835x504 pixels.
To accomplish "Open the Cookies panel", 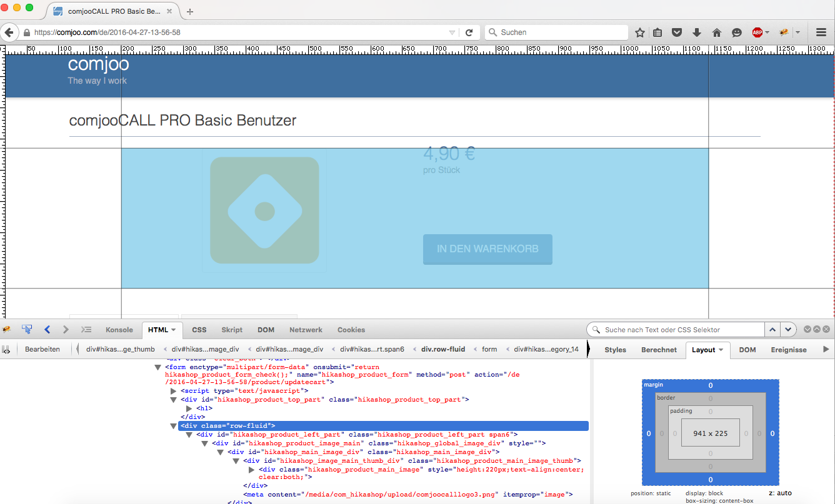I will click(351, 330).
